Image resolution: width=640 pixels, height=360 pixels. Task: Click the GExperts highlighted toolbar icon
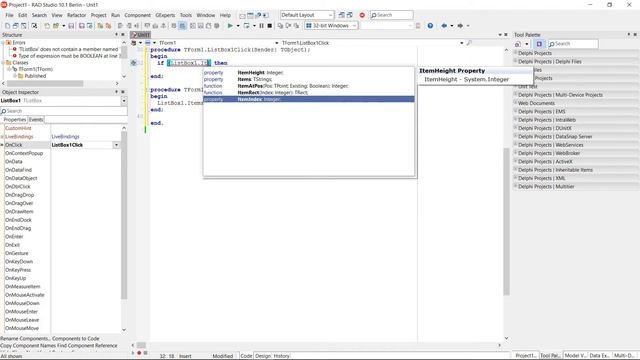182,26
